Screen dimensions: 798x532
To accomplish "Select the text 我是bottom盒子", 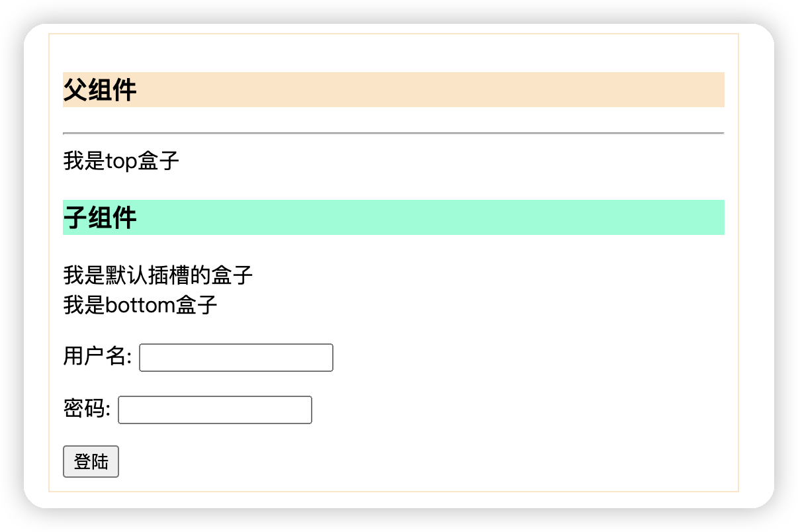I will tap(140, 305).
